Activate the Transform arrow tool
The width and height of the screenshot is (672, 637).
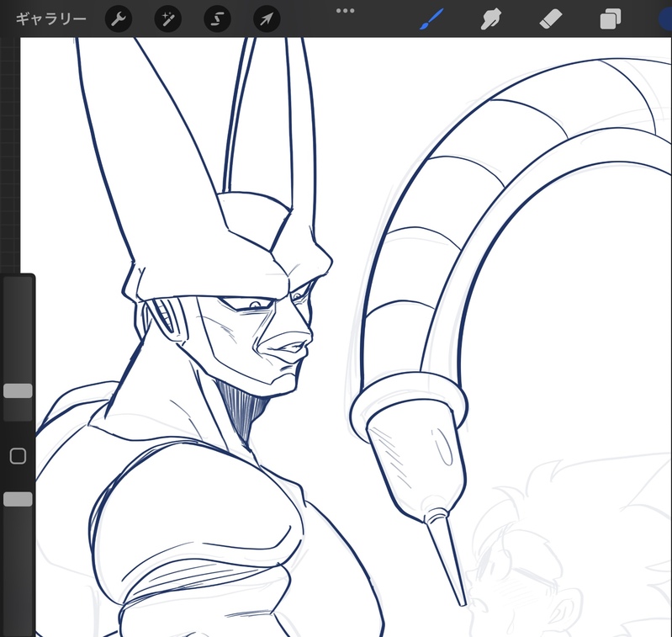pos(266,19)
